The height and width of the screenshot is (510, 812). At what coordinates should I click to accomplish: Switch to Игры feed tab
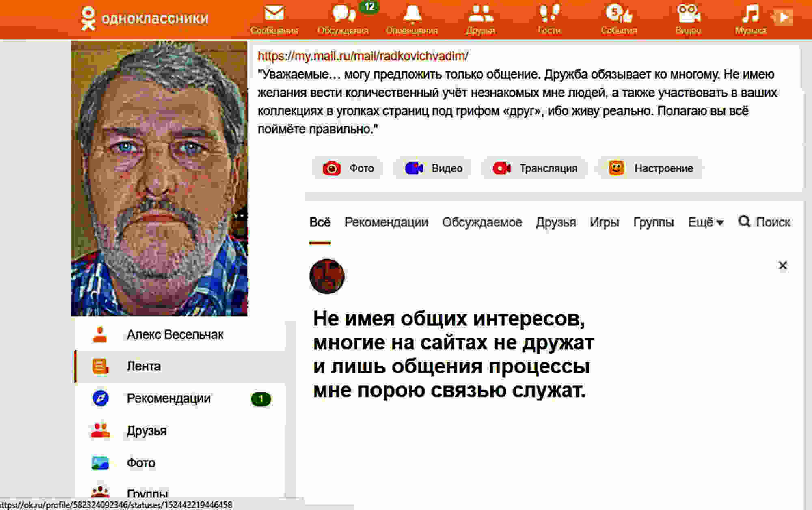pyautogui.click(x=604, y=222)
